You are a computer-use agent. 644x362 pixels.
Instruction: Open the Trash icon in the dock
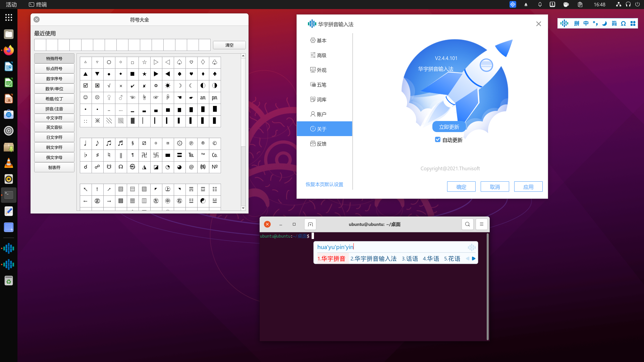click(x=9, y=281)
